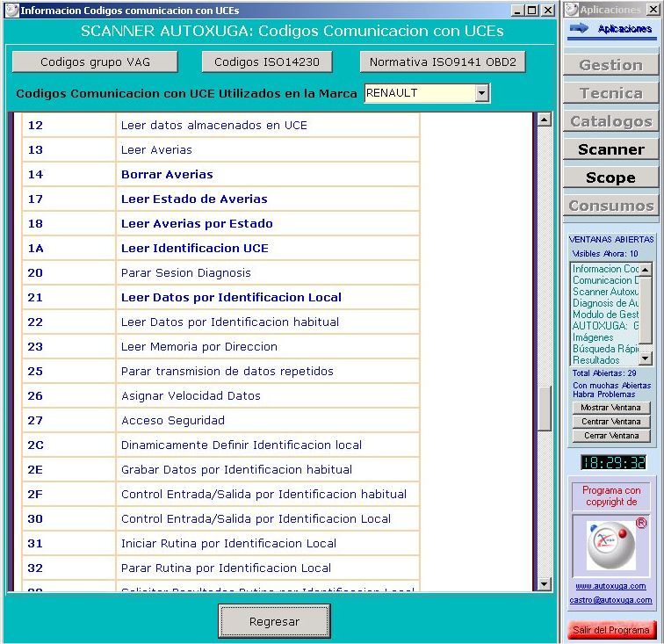Click Mostrar Ventana button
This screenshot has width=664, height=644.
[x=611, y=408]
